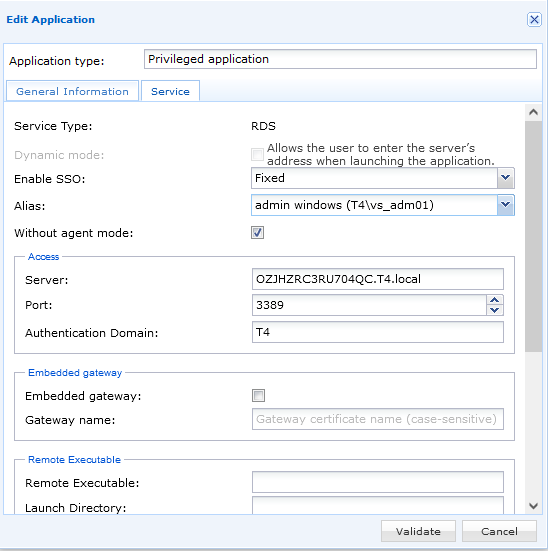Enable the Embedded gateway checkbox
The width and height of the screenshot is (548, 551).
tap(258, 396)
